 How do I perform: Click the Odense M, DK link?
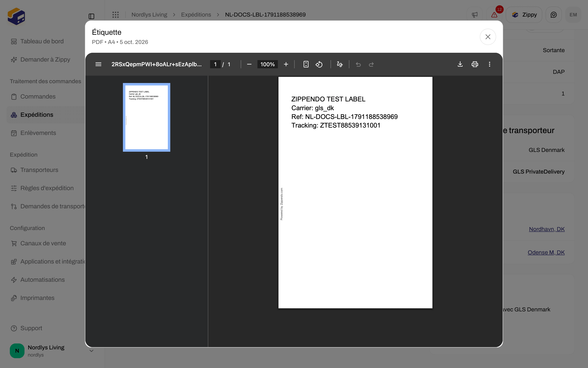(x=546, y=252)
